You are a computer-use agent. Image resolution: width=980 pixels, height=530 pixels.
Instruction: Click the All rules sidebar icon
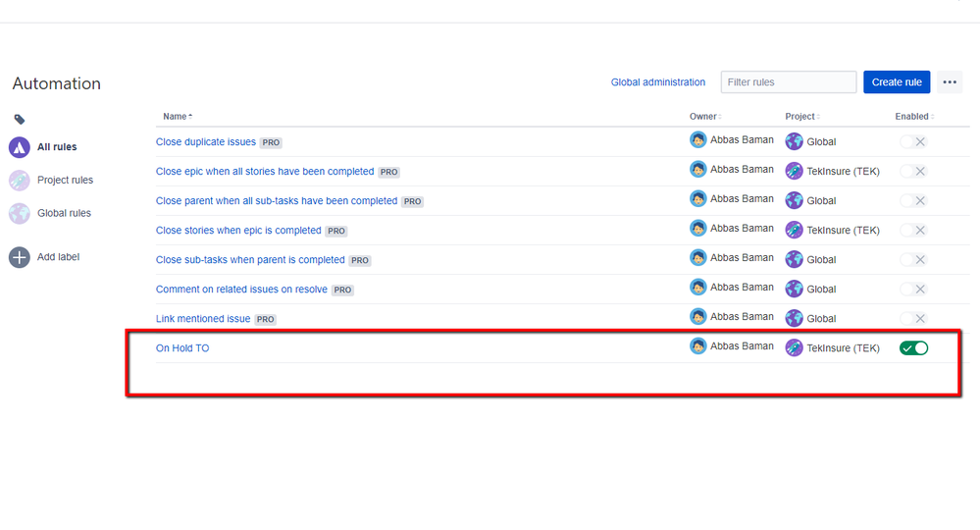(20, 147)
